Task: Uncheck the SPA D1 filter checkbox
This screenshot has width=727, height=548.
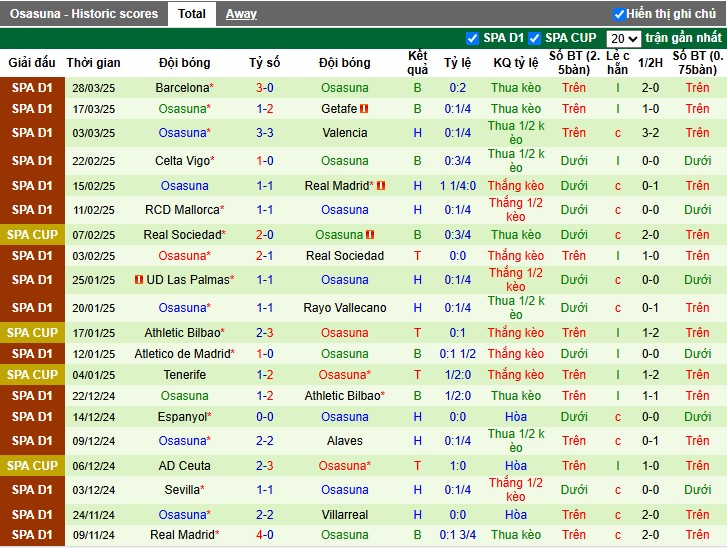Action: point(472,38)
